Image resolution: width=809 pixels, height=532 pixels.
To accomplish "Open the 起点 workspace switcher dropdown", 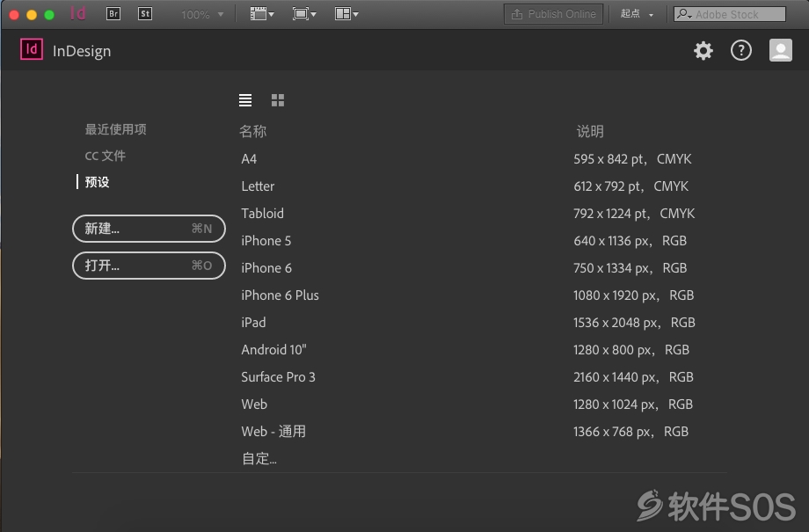I will click(637, 14).
